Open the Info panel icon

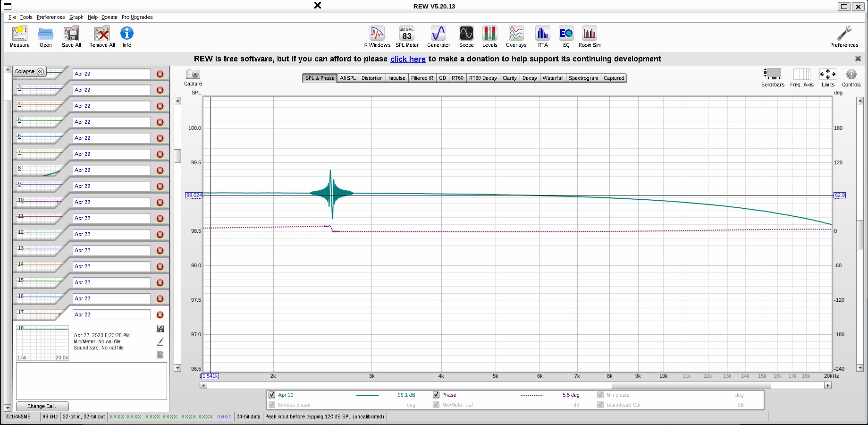127,37
